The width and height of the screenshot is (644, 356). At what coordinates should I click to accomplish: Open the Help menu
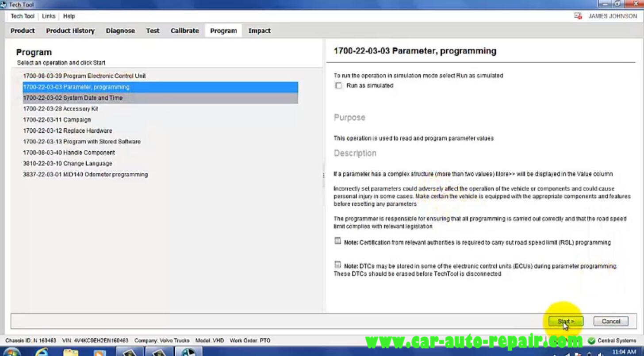69,16
